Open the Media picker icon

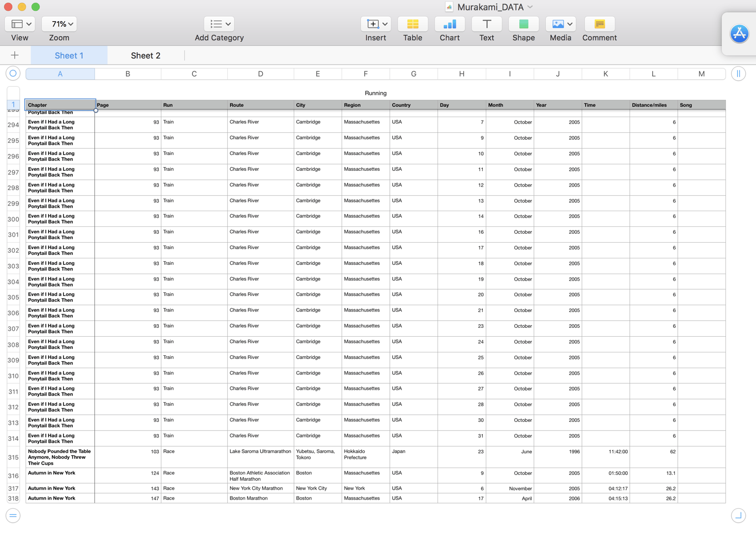click(x=558, y=24)
